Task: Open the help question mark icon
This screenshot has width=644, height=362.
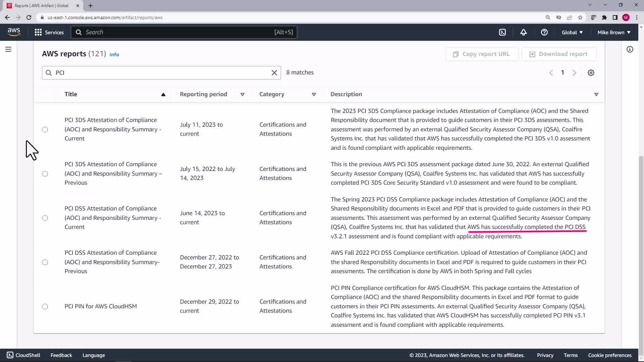Action: coord(544,32)
